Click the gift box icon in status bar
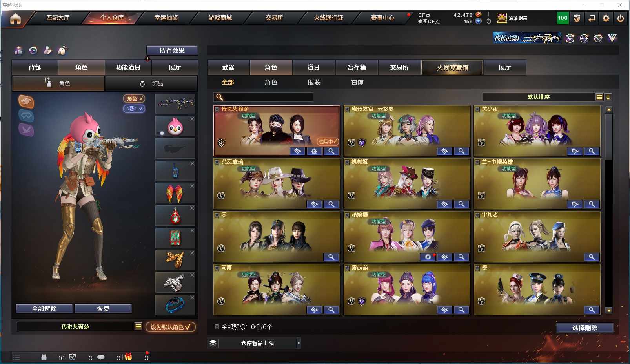The width and height of the screenshot is (630, 364). point(128,357)
